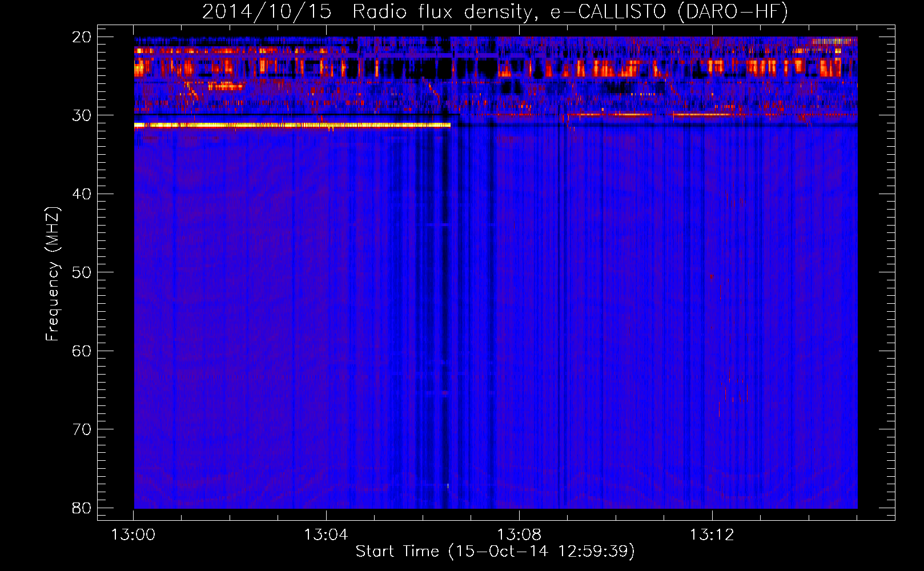Select the 30 MHz frequency tick label
The image size is (924, 571).
point(82,115)
